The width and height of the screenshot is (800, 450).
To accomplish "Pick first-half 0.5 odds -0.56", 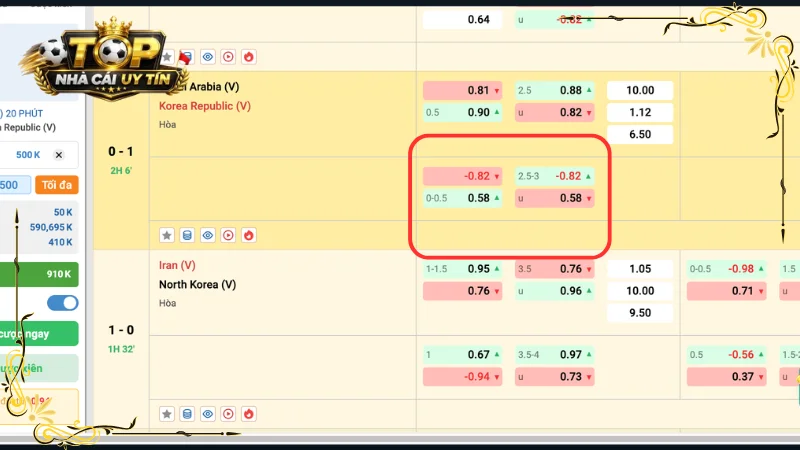I will point(727,355).
